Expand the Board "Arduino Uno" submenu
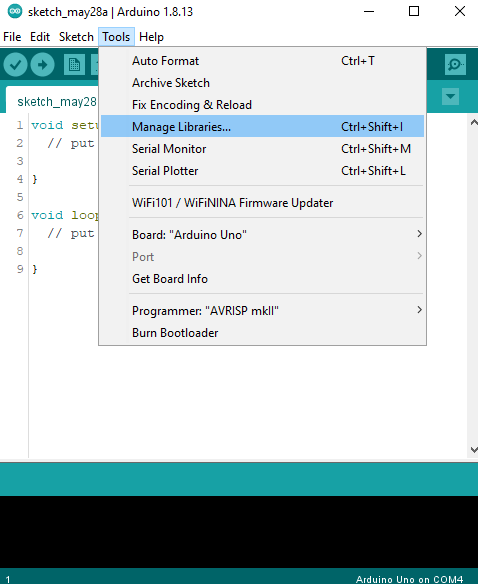Screen dimensions: 478x584 click(x=262, y=235)
